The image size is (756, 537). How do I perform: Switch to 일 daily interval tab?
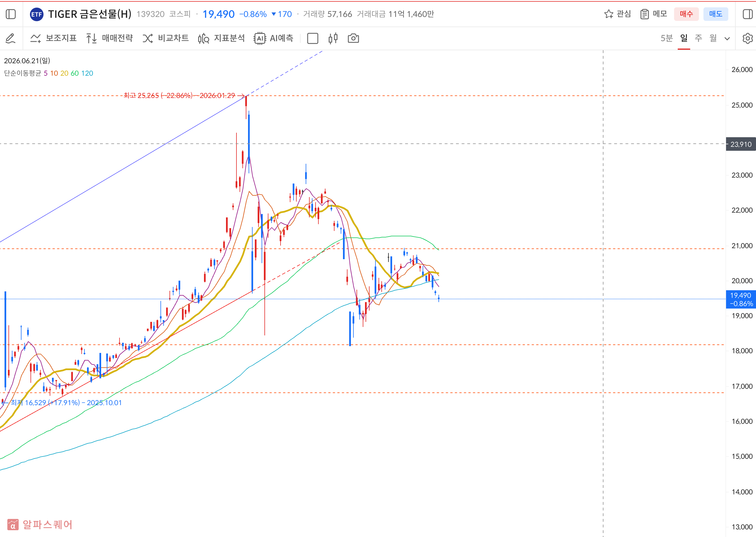click(684, 38)
